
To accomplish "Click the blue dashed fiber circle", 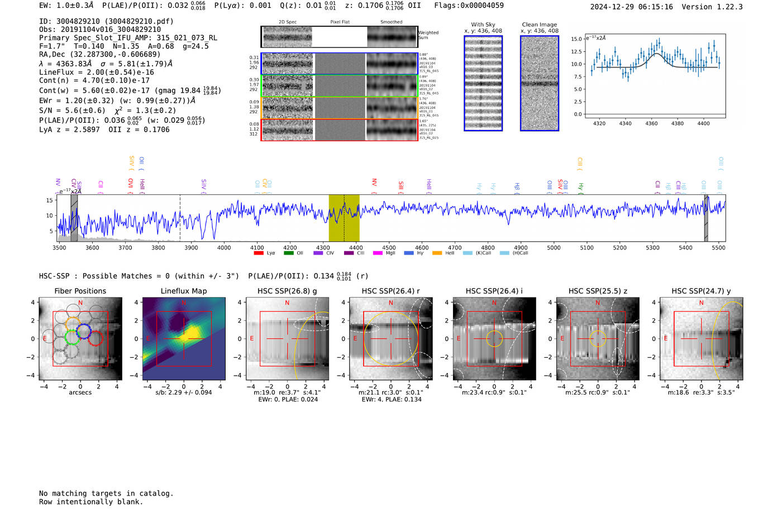I will click(84, 331).
